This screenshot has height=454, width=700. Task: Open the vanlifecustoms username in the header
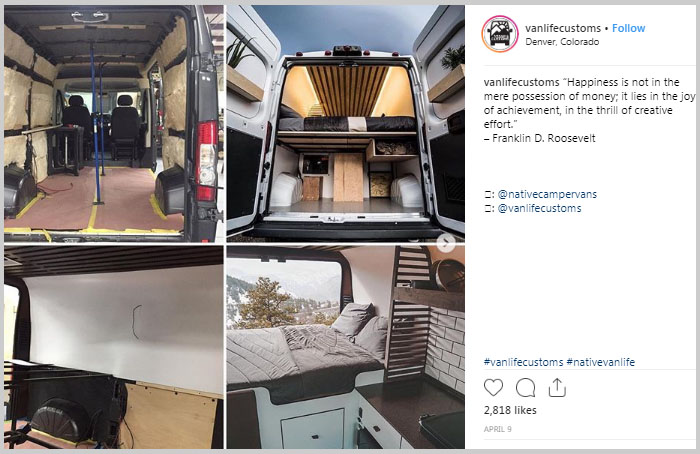coord(563,28)
